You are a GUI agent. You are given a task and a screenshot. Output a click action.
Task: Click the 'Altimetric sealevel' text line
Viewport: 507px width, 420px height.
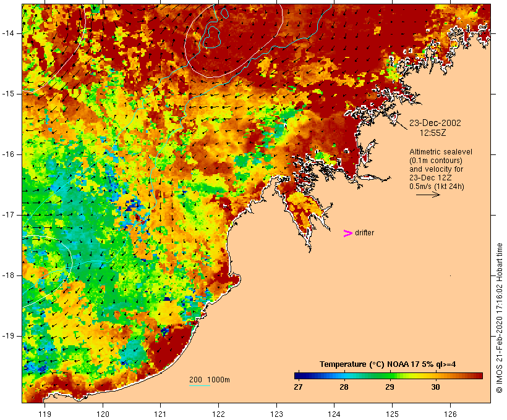441,152
